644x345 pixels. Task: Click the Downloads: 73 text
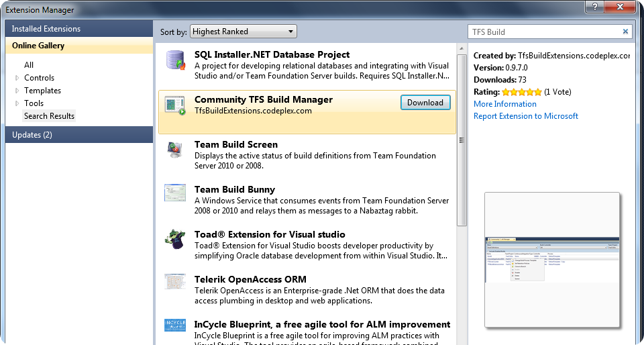tap(500, 80)
